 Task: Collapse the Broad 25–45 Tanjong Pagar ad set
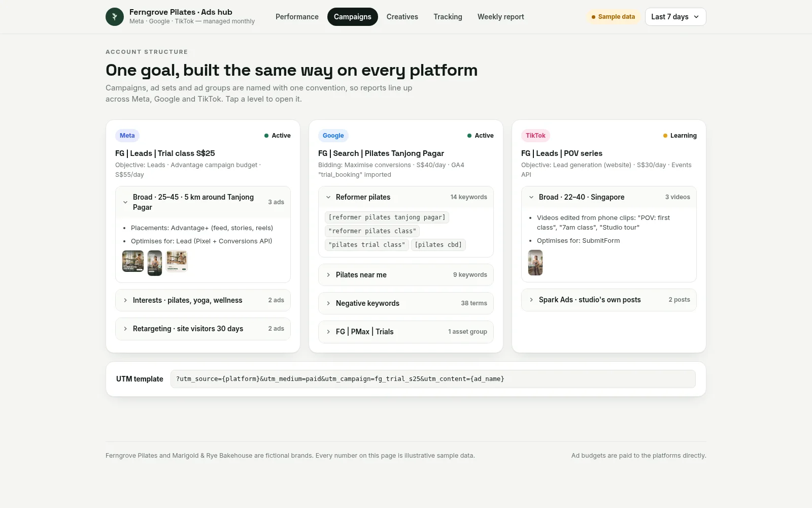pyautogui.click(x=203, y=202)
